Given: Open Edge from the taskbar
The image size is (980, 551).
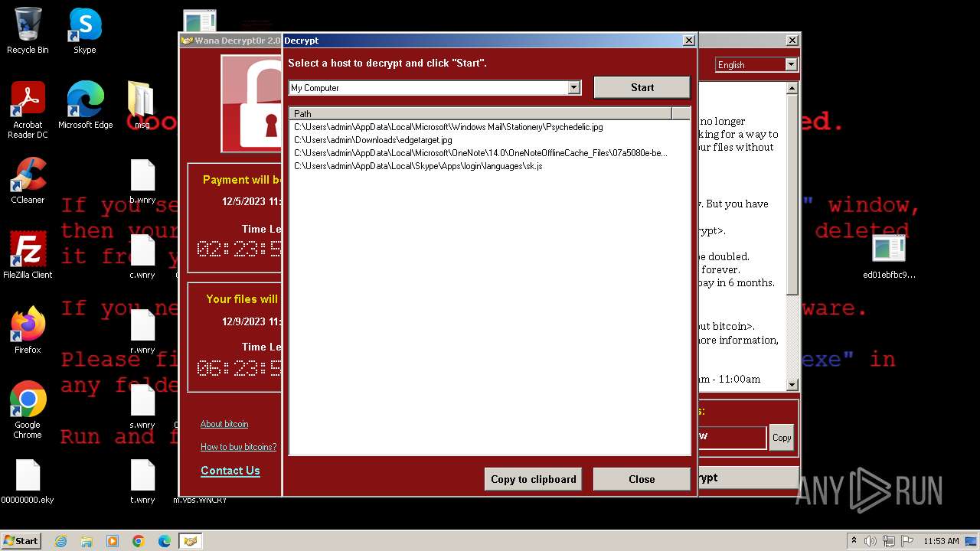Looking at the screenshot, I should tap(165, 541).
